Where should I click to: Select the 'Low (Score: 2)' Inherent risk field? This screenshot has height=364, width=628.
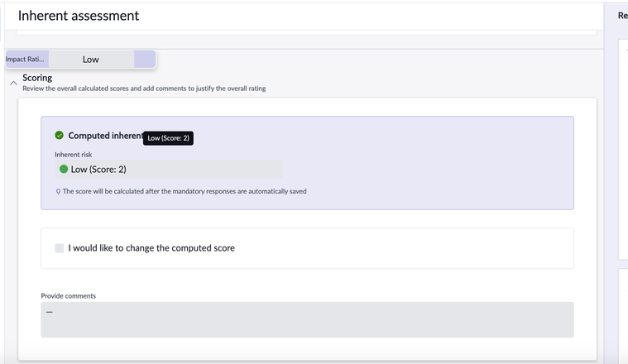pyautogui.click(x=168, y=170)
